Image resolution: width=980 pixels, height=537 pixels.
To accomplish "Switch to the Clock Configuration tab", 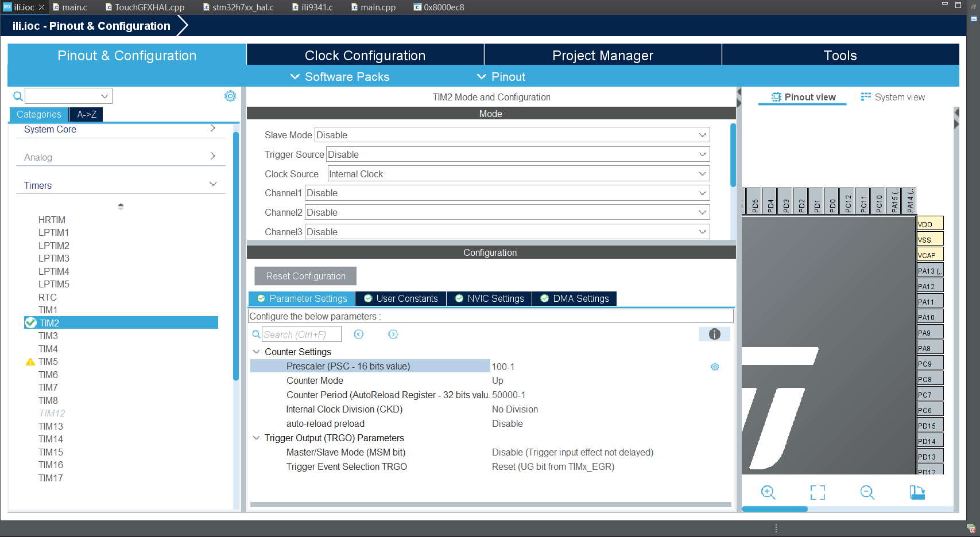I will (x=365, y=55).
